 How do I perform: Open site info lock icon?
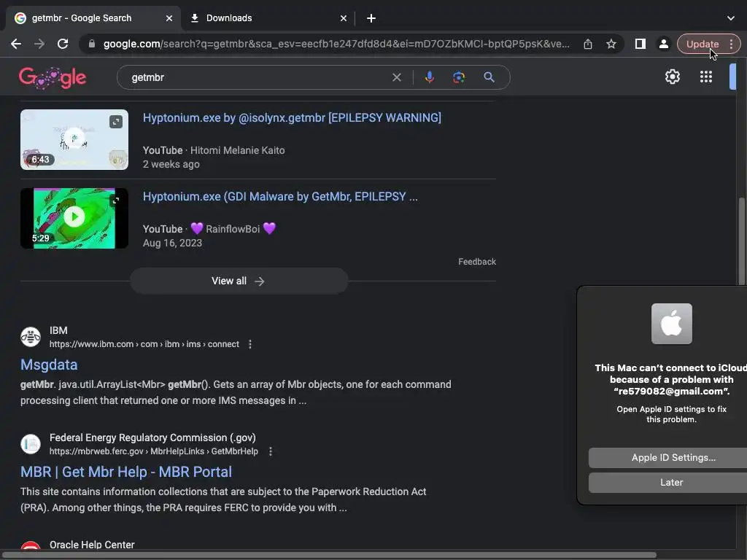[x=92, y=44]
